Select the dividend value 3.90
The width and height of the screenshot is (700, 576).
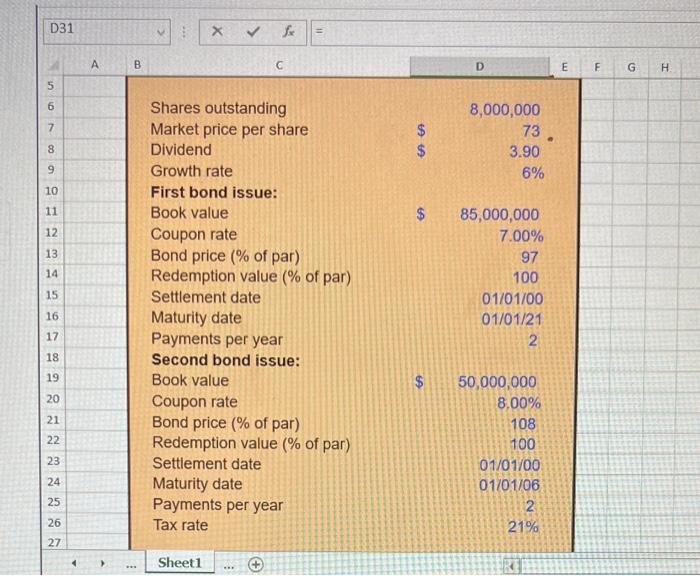click(524, 151)
